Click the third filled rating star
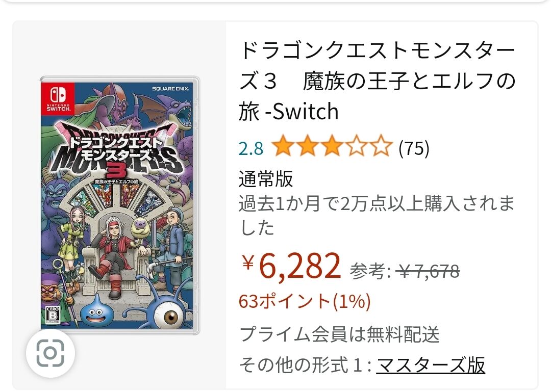 332,146
